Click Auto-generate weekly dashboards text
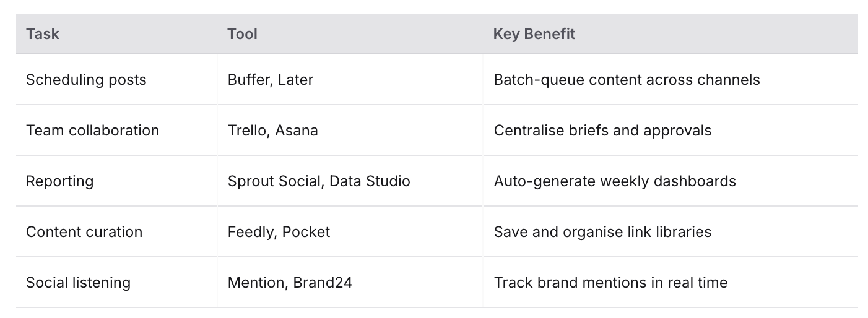This screenshot has height=318, width=868. (x=615, y=181)
